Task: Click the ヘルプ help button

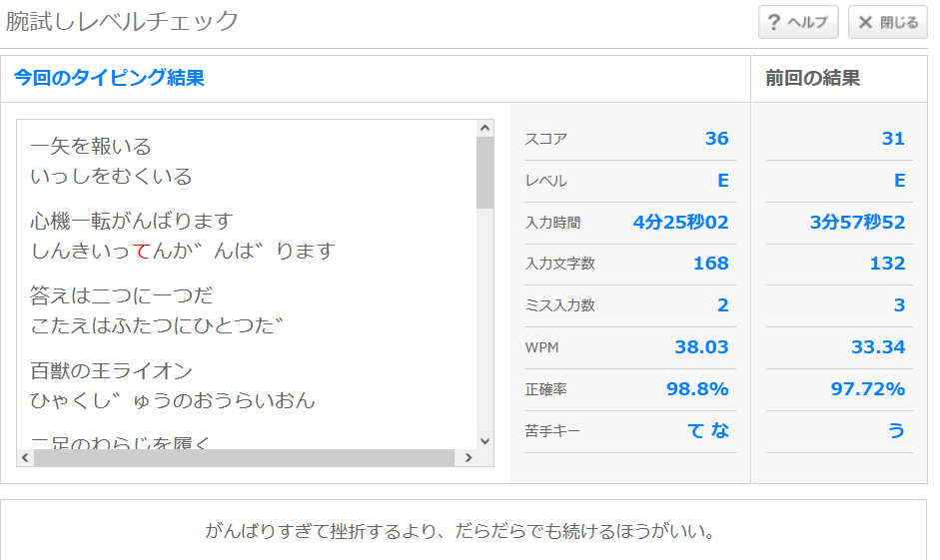Action: 797,22
